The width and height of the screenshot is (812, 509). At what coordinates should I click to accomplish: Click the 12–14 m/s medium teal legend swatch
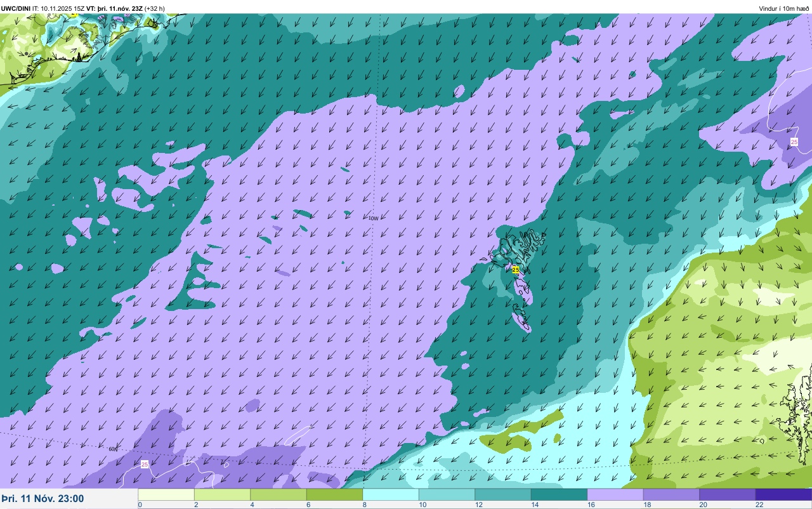pyautogui.click(x=503, y=494)
